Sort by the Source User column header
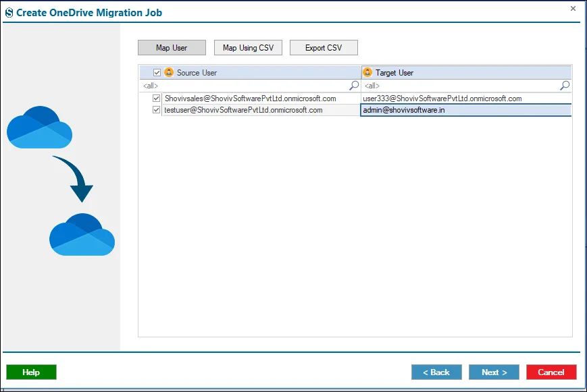 point(251,73)
